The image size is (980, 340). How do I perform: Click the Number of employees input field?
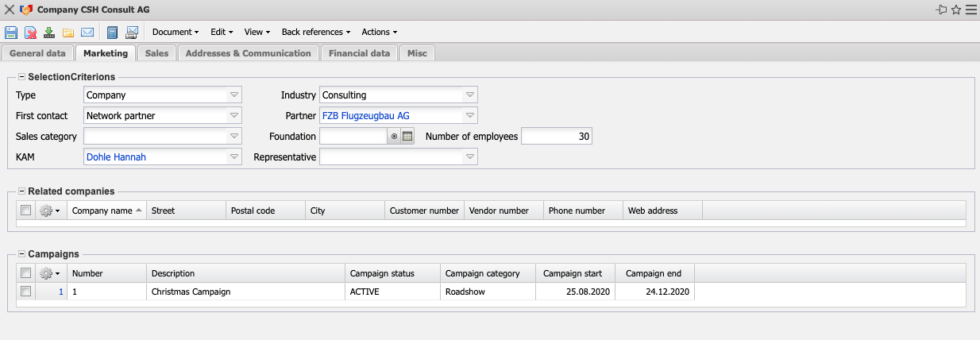[556, 137]
